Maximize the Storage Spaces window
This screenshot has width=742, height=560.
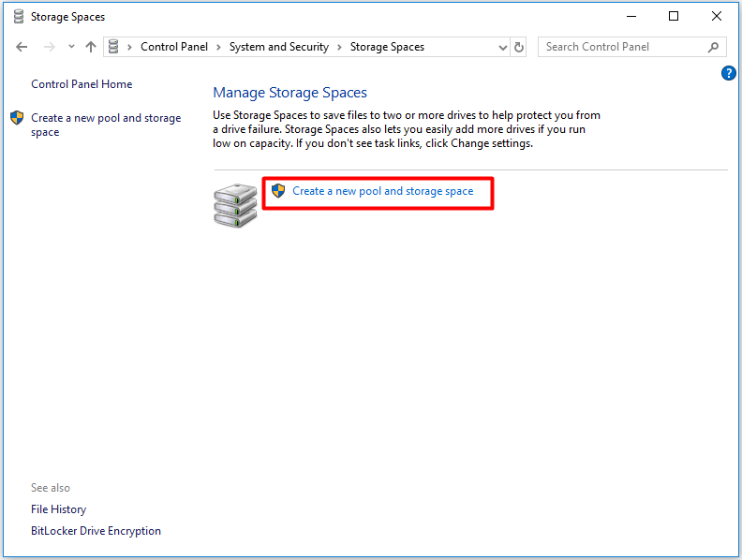coord(674,17)
